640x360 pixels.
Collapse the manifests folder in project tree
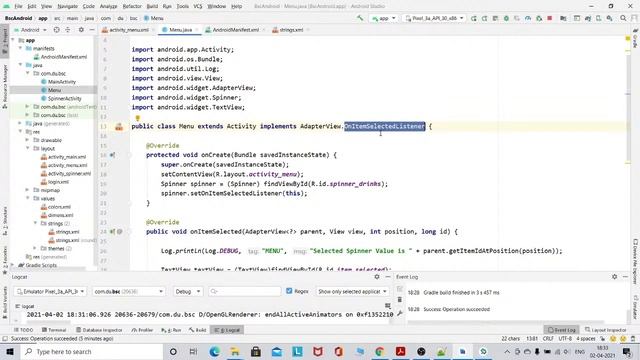[20, 48]
